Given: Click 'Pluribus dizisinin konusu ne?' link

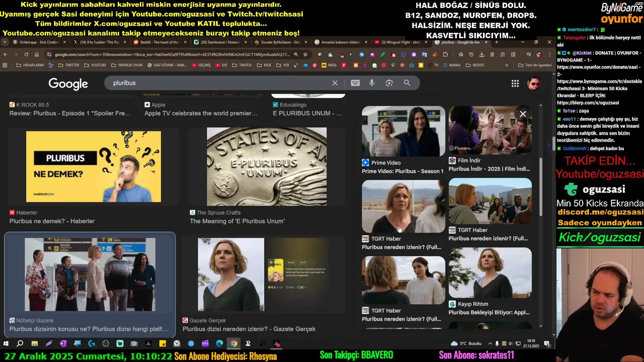Looking at the screenshot, I should pyautogui.click(x=89, y=329).
